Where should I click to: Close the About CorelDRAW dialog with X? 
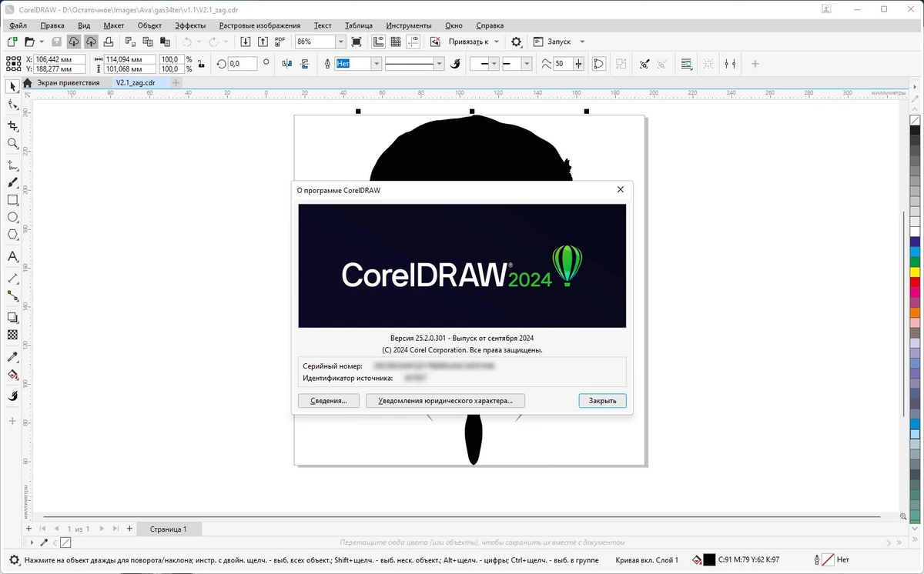point(621,189)
